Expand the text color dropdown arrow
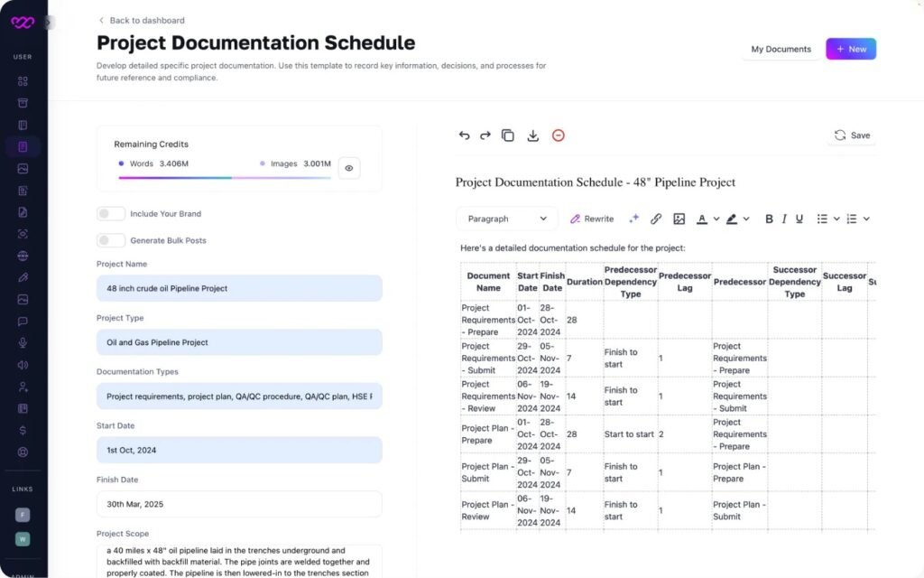 [716, 219]
